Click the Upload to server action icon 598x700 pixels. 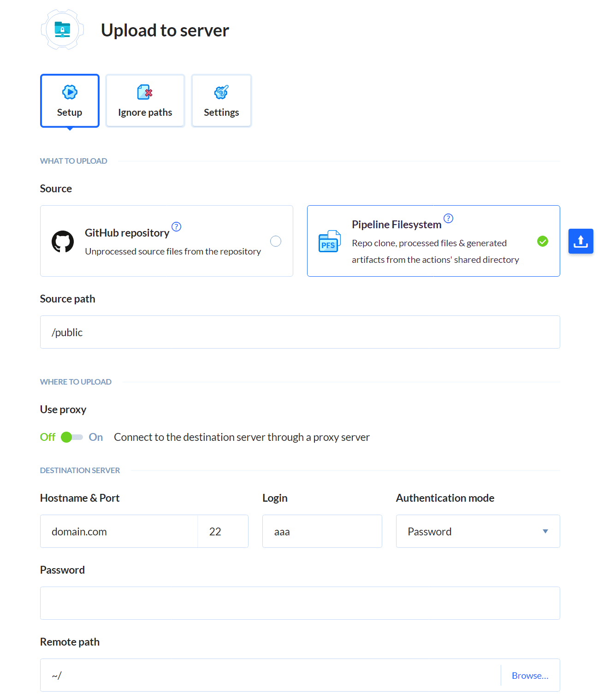(62, 30)
